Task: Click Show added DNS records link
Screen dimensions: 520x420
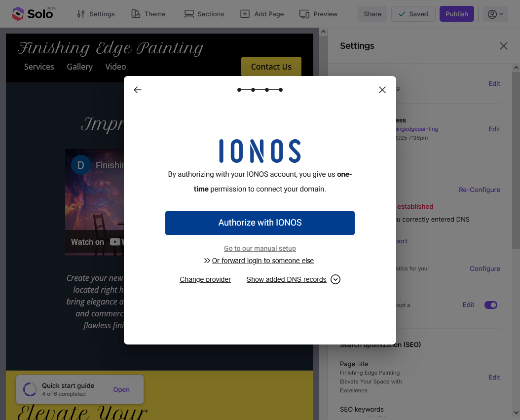Action: click(286, 279)
